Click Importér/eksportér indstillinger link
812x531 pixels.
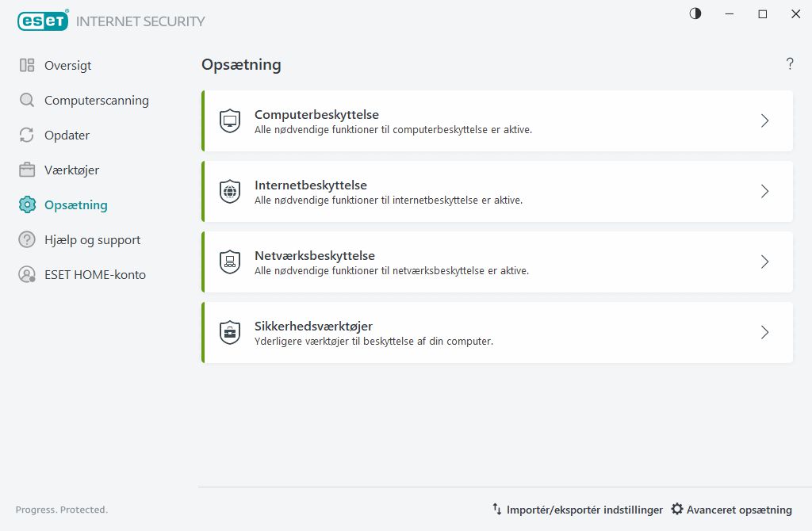(x=577, y=510)
